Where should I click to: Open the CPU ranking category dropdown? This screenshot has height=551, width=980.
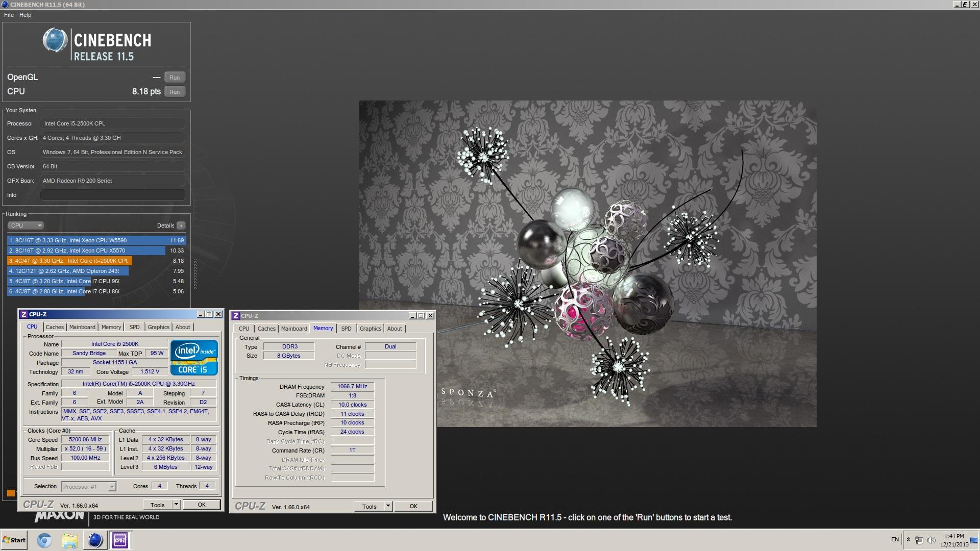click(26, 226)
